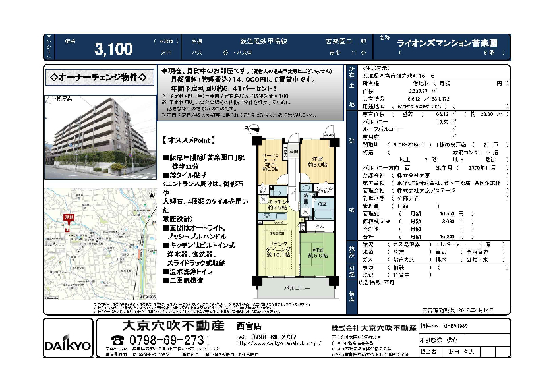
Task: Click the オーナーチェンジ物件 heading box
Action: [98, 78]
